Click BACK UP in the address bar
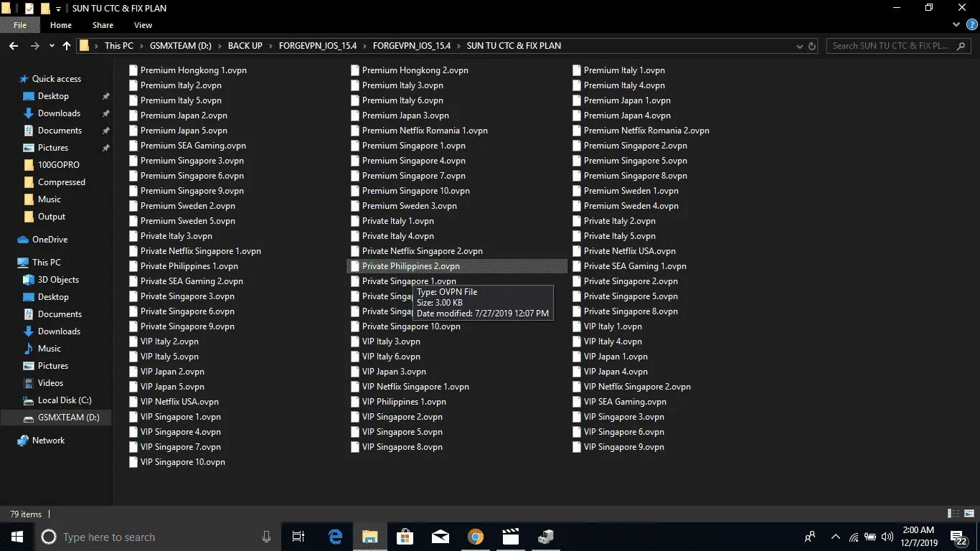Screen dimensions: 980x551 (245, 46)
